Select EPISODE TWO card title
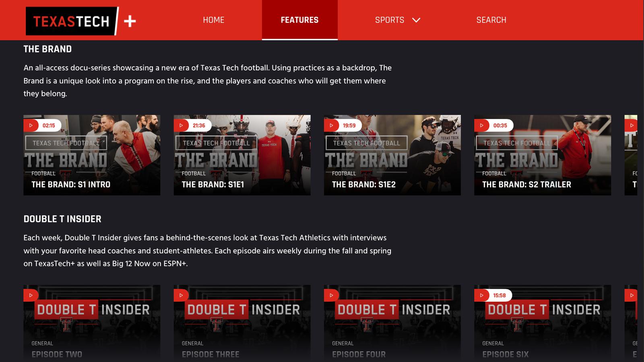 (x=57, y=354)
